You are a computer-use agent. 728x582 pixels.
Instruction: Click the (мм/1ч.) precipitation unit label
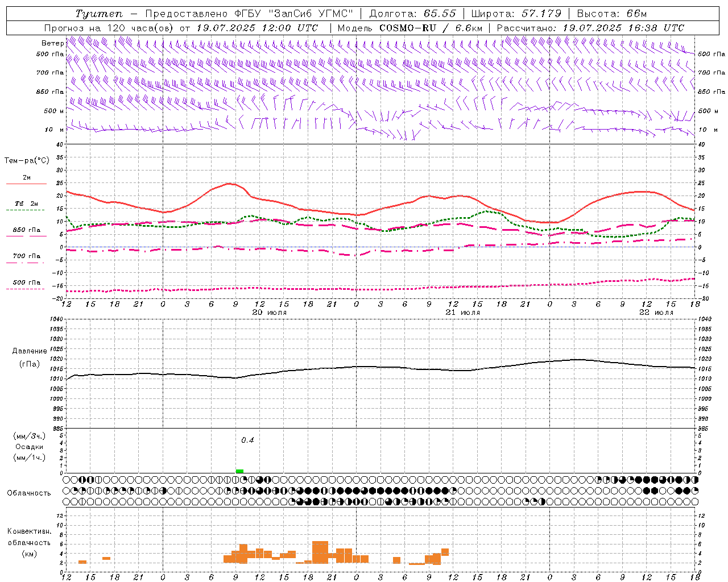(x=30, y=458)
